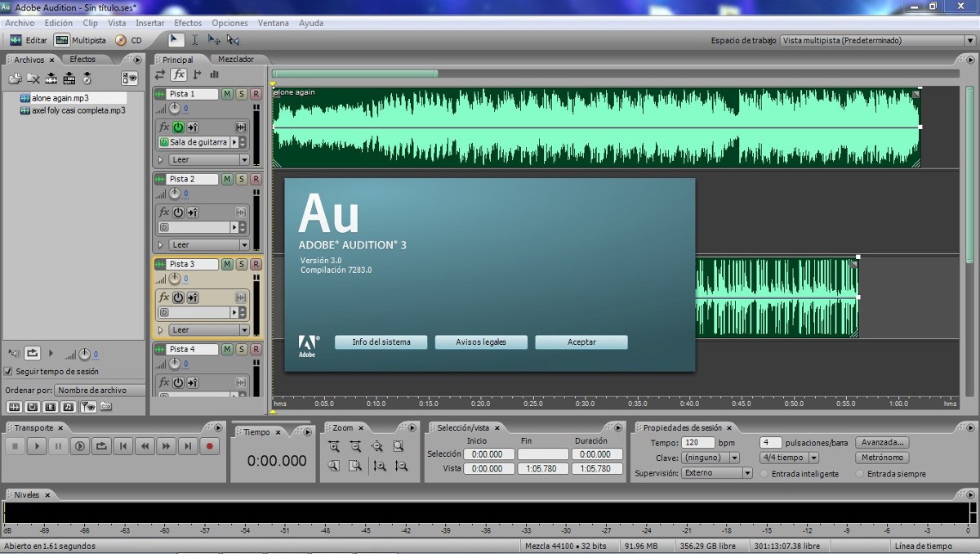The height and width of the screenshot is (554, 980).
Task: Open the Ayuda menu
Action: tap(311, 23)
